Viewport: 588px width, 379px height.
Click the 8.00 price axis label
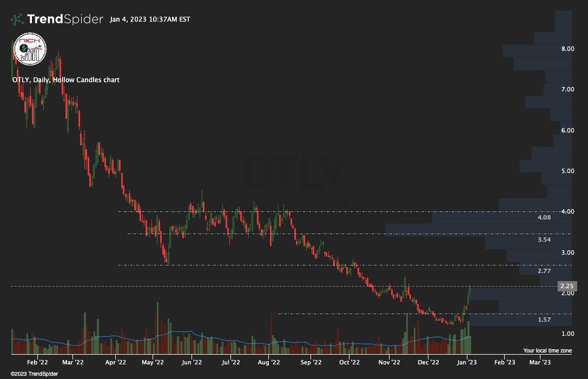568,49
